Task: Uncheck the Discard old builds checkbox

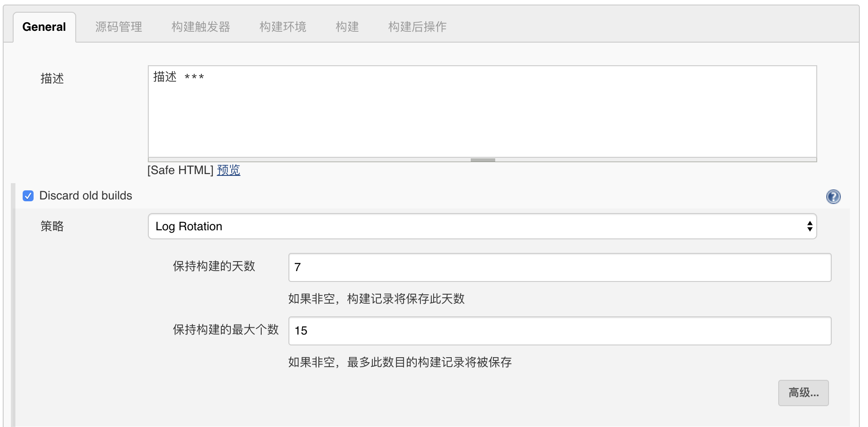Action: [28, 196]
